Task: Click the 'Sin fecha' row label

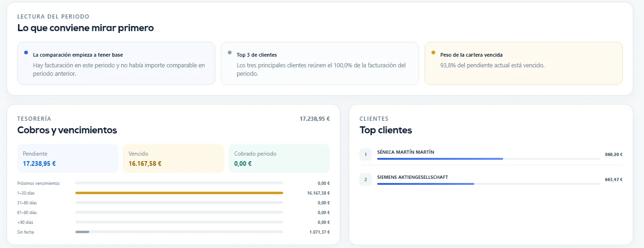Action: coord(26,232)
